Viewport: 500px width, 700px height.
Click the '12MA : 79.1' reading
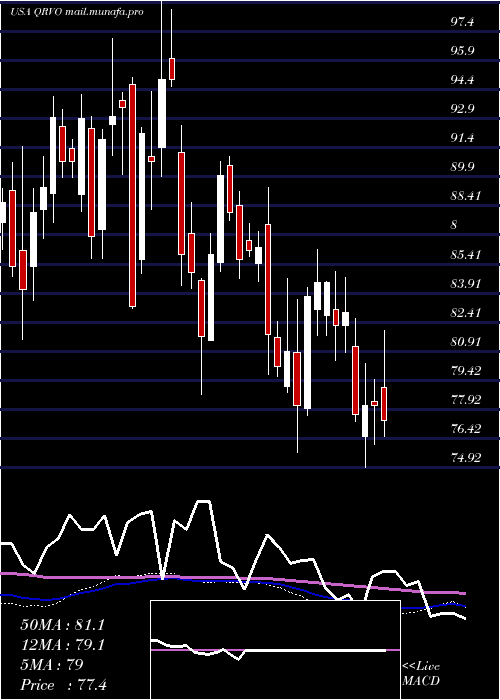[x=62, y=645]
